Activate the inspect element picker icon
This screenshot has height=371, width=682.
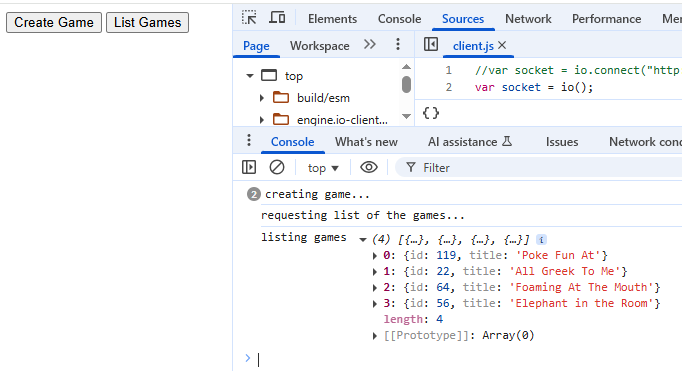(x=249, y=18)
